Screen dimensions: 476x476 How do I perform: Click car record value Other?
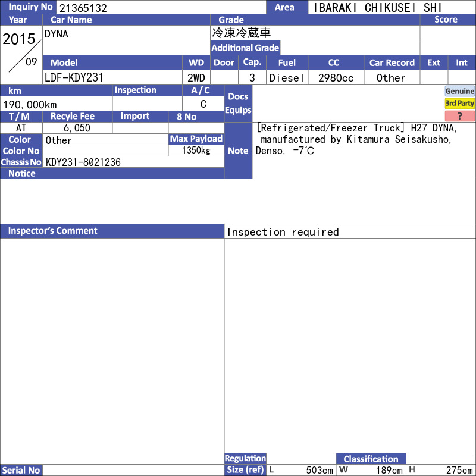[391, 78]
